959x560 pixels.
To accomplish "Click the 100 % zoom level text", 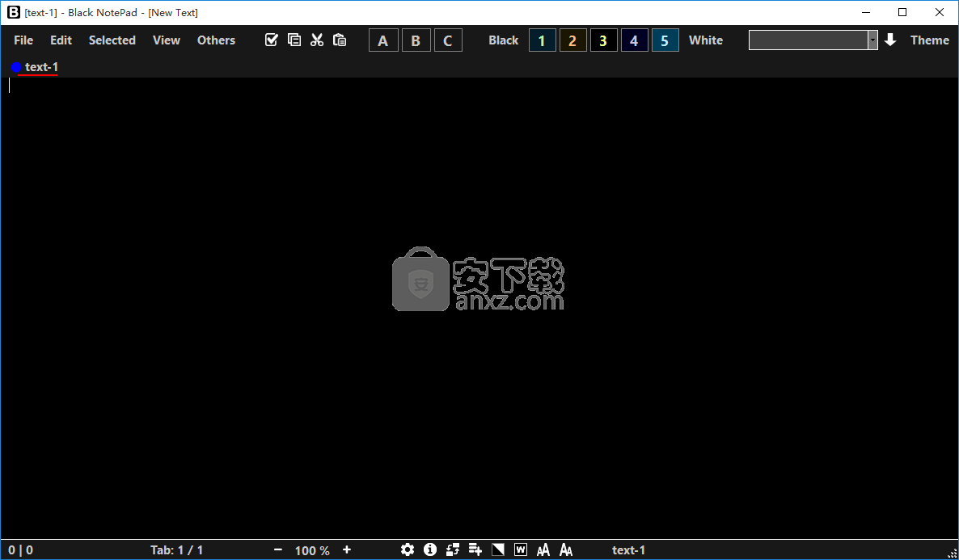I will click(312, 550).
